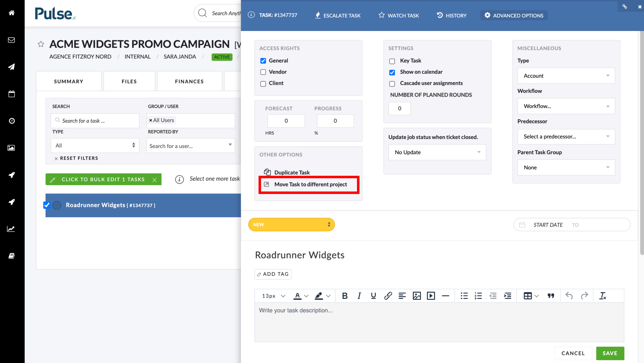The image size is (644, 363).
Task: Toggle ADVANCED OPTIONS in the task header
Action: pyautogui.click(x=514, y=15)
